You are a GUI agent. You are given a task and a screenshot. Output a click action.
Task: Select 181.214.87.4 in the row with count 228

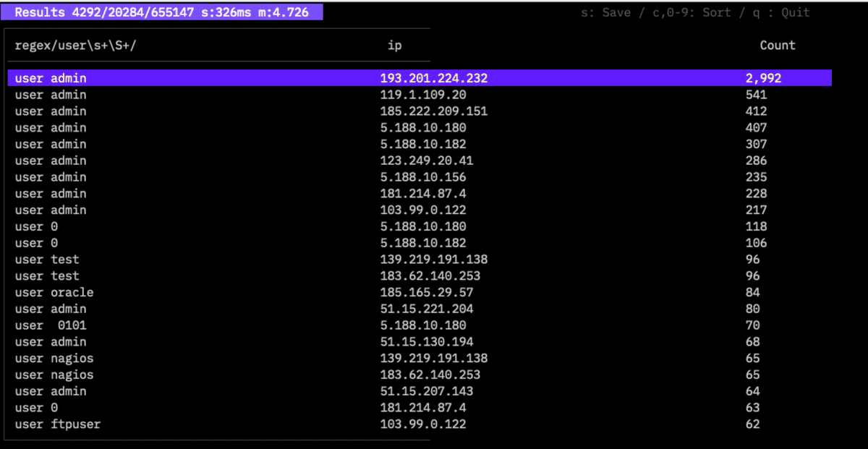423,194
